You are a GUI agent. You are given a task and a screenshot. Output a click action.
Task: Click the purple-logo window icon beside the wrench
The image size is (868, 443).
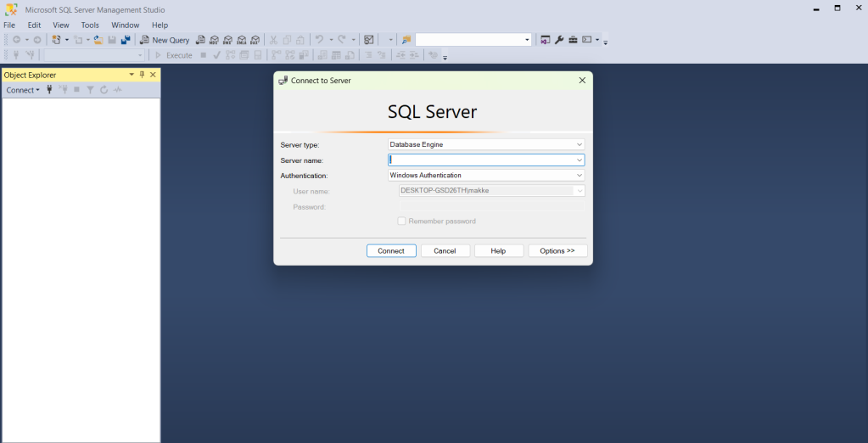(546, 40)
